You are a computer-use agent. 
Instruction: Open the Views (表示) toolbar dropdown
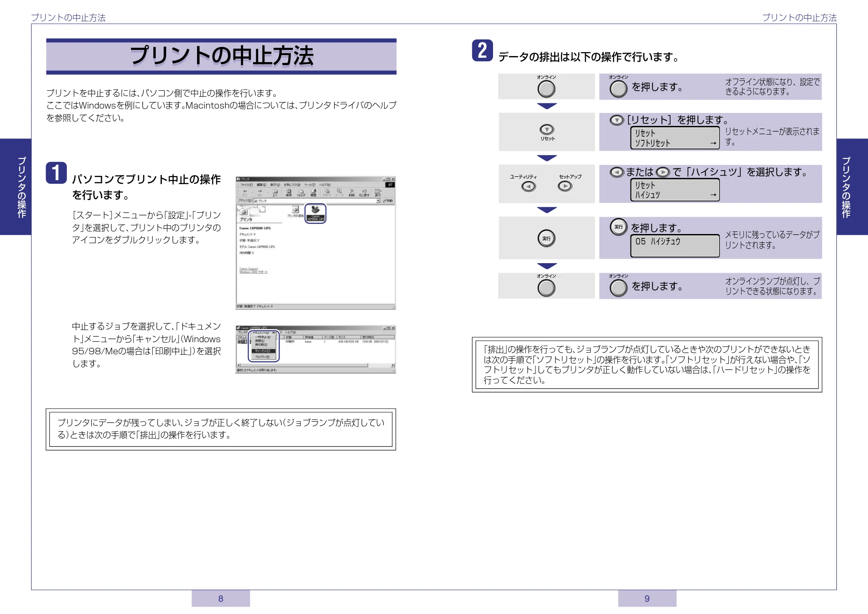tap(378, 193)
